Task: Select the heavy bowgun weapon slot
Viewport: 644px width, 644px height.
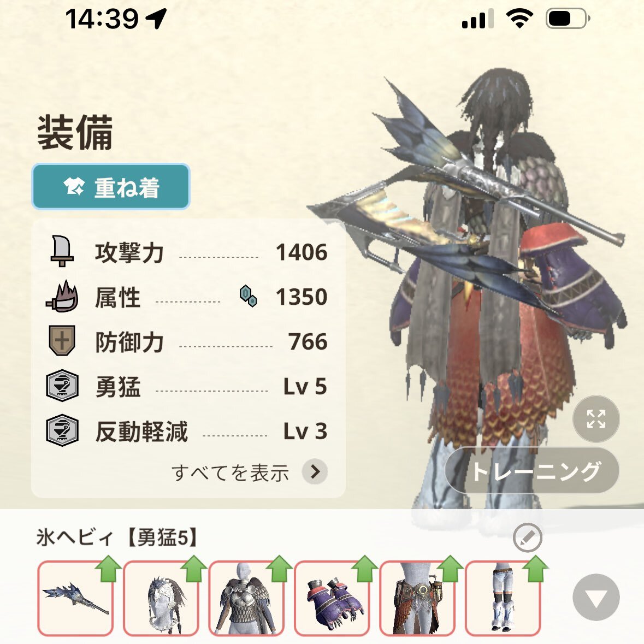Action: [75, 598]
